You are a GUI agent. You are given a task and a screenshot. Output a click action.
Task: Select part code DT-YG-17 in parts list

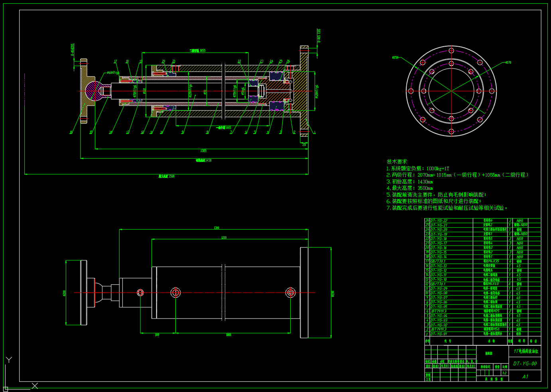(x=439, y=243)
